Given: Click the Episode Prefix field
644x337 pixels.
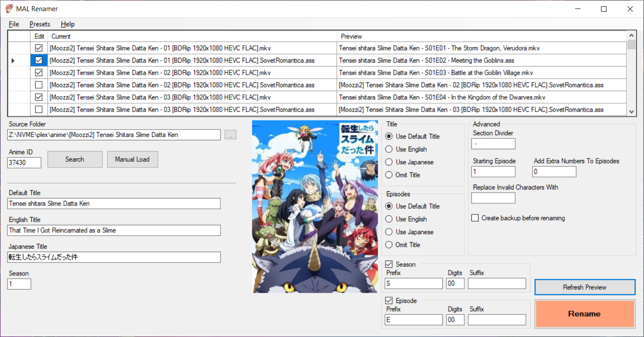Looking at the screenshot, I should (414, 320).
